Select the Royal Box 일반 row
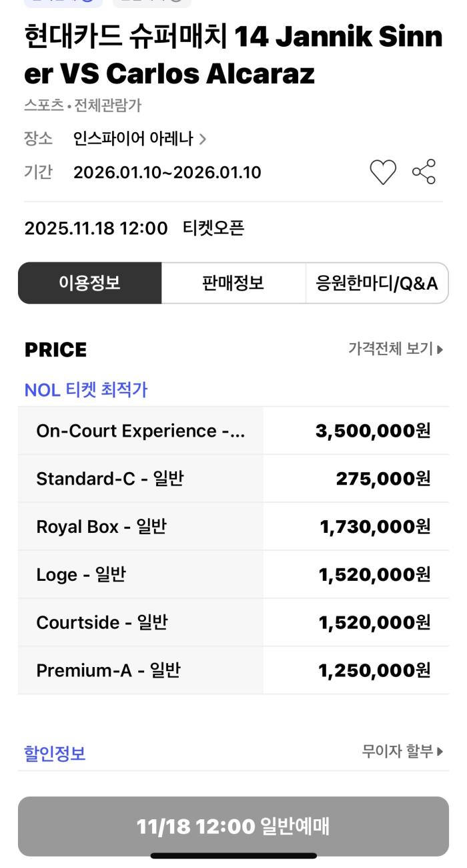This screenshot has width=467, height=868. [233, 527]
